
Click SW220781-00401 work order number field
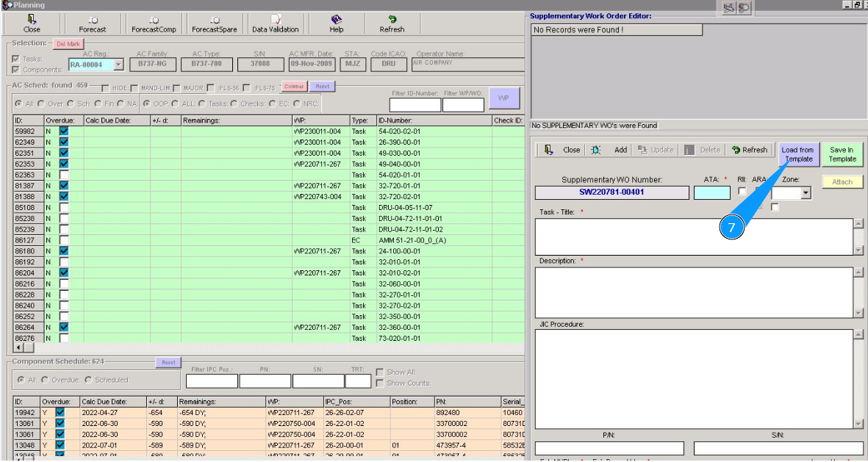point(611,192)
